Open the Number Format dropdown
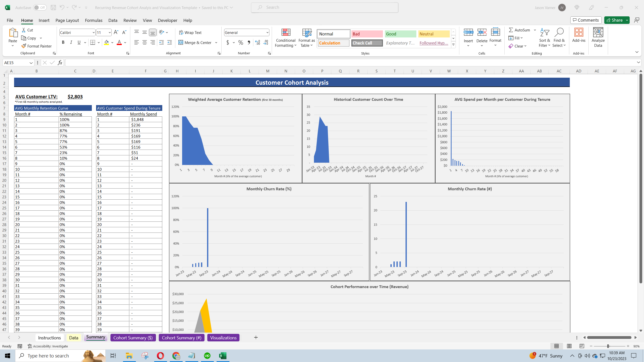 pyautogui.click(x=267, y=32)
